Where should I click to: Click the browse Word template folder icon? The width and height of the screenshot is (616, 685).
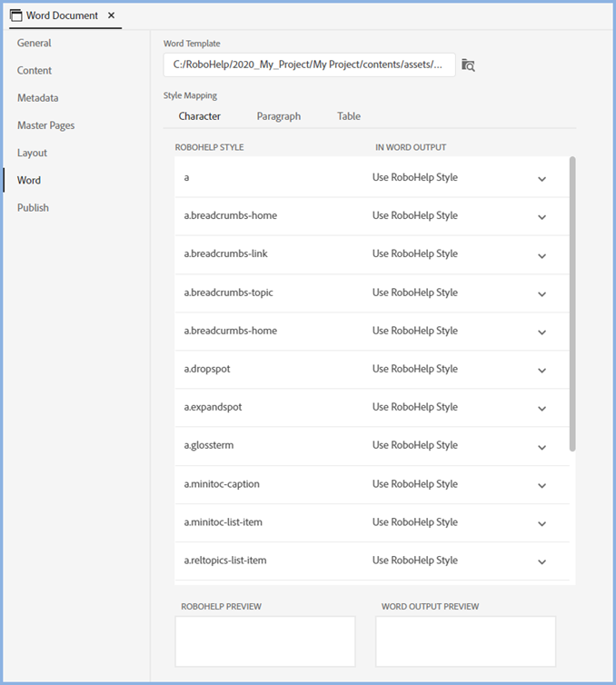468,65
